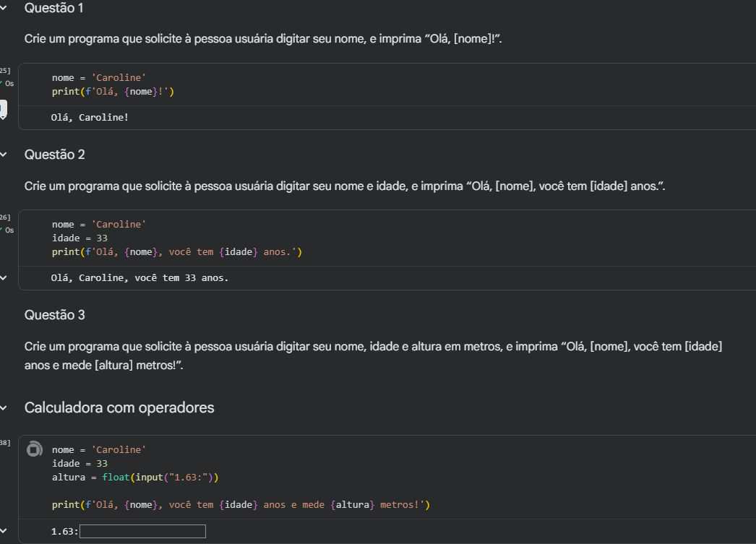Click the green checkmark beside cell 25

tap(1, 83)
